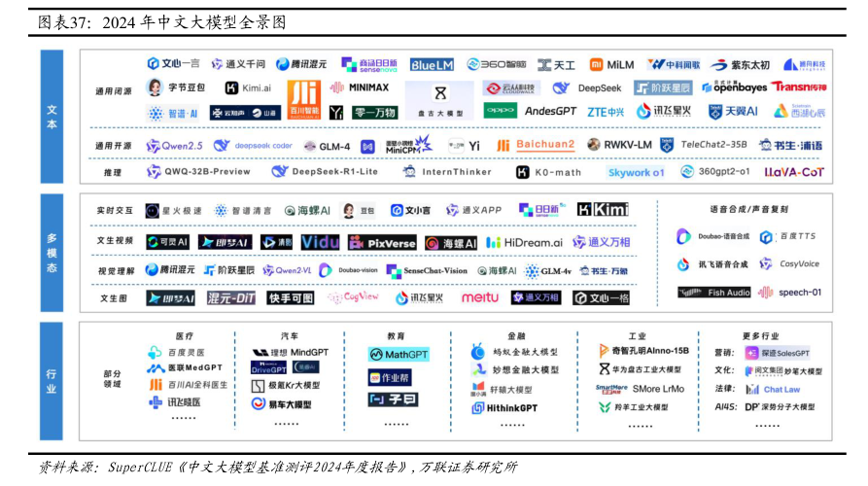Select the Kimi.ai logo

click(248, 88)
